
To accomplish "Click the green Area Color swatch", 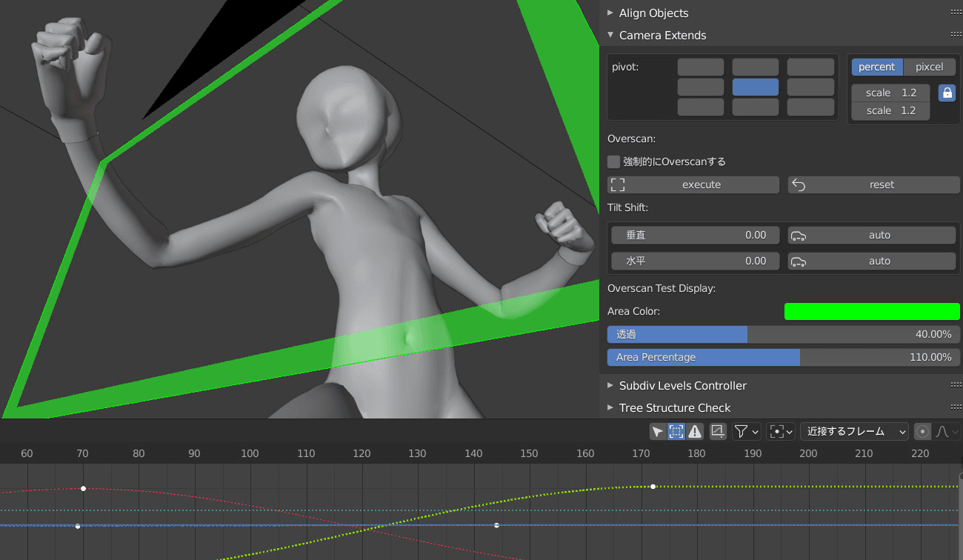I will [872, 311].
